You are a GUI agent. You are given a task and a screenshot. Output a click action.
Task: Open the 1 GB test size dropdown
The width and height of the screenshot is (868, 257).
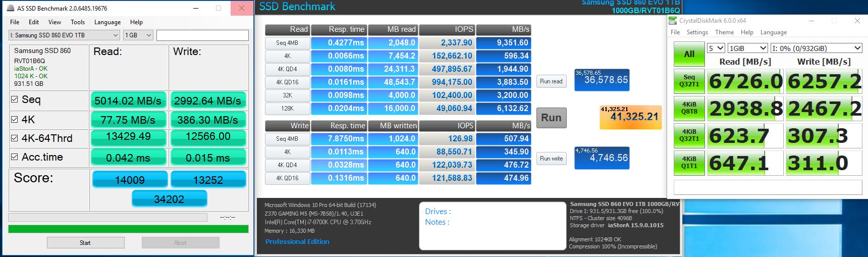pos(138,35)
